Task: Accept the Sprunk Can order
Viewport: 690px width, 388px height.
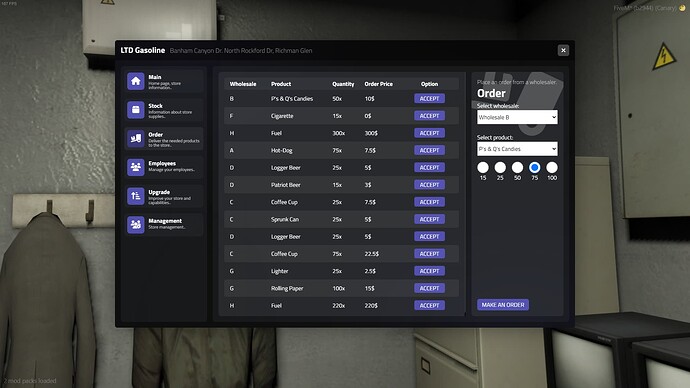Action: click(x=429, y=219)
